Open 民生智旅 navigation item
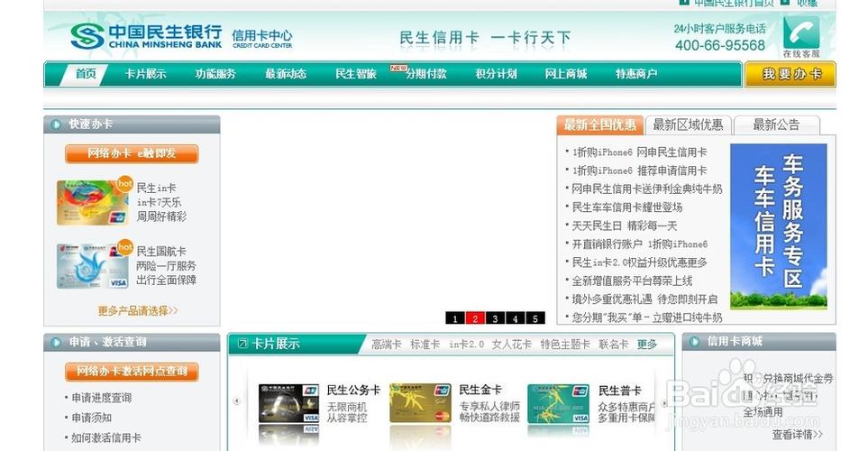 [356, 74]
